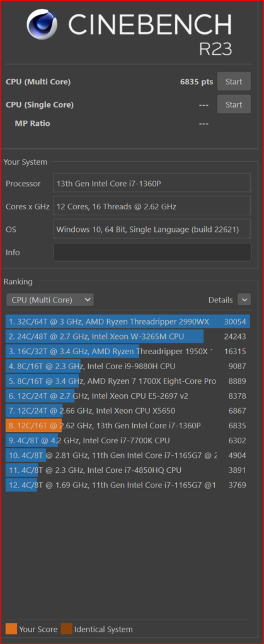264x644 pixels.
Task: Click the Identical System brown legend swatch
Action: click(x=67, y=629)
